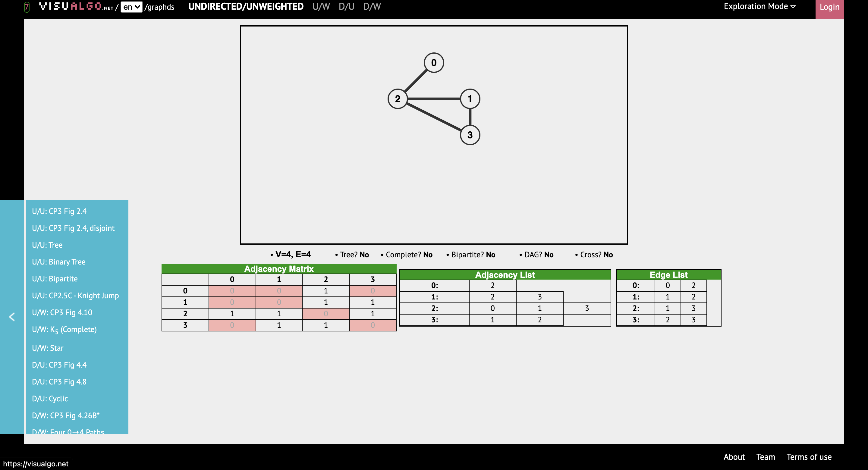The image size is (868, 470).
Task: Click the Adjacency Matrix header bar
Action: coord(279,269)
